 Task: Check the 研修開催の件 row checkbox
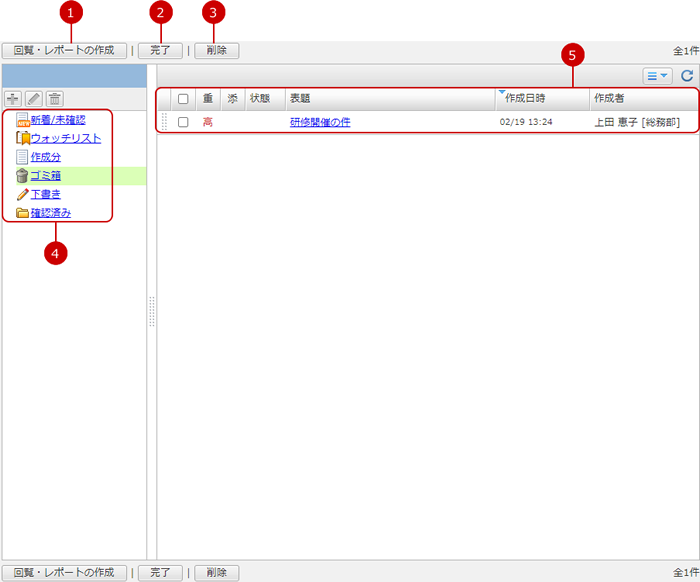tap(183, 122)
